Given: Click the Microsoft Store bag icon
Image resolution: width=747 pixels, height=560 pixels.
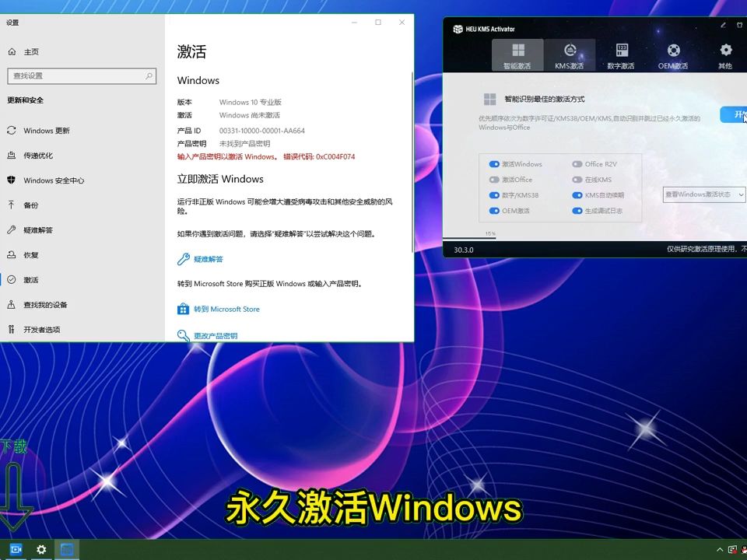Looking at the screenshot, I should (183, 309).
